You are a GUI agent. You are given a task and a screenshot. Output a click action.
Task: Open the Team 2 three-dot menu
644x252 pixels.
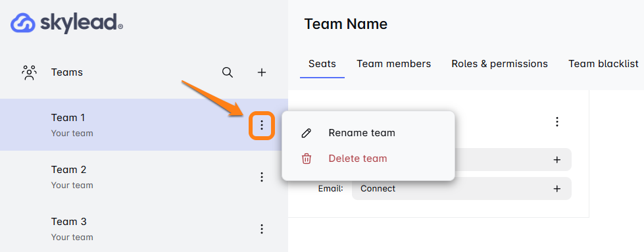[262, 177]
